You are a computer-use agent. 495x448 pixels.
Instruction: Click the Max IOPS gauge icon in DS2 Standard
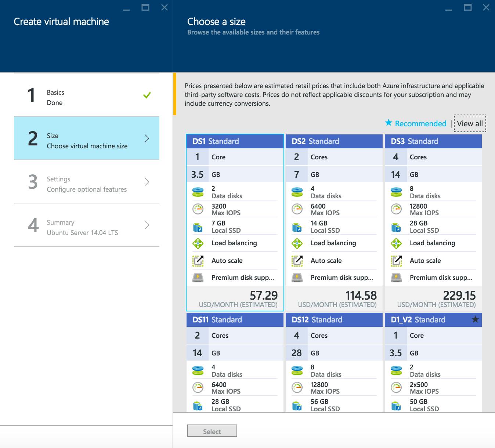coord(297,209)
